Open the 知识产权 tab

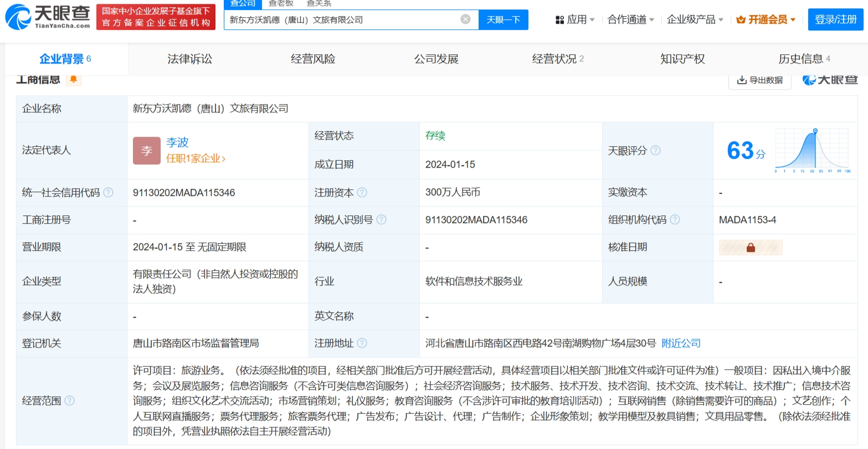[x=682, y=59]
